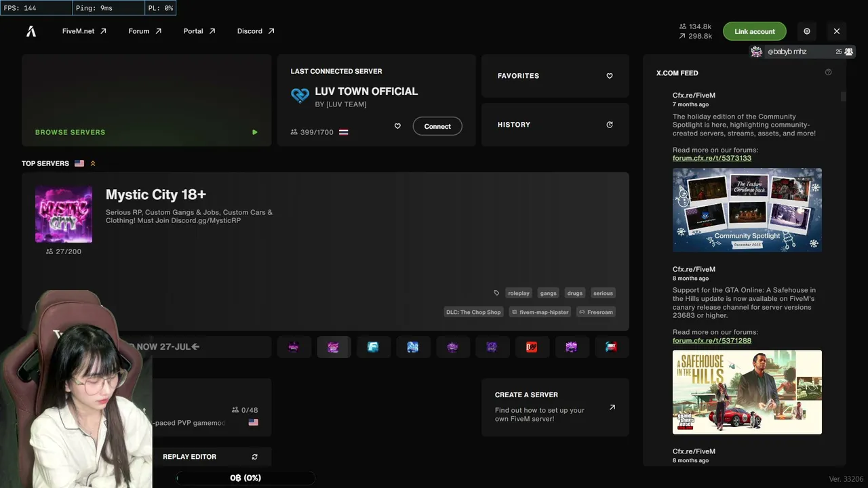Screen dimensions: 868x488
Task: Open the Discord navigation link
Action: coord(256,31)
